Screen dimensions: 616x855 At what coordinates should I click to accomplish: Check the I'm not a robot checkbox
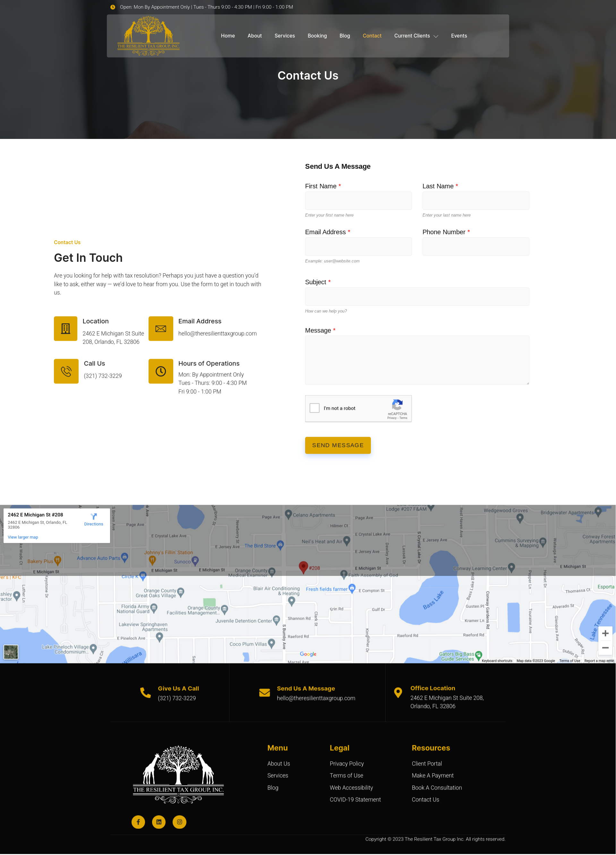(x=314, y=408)
